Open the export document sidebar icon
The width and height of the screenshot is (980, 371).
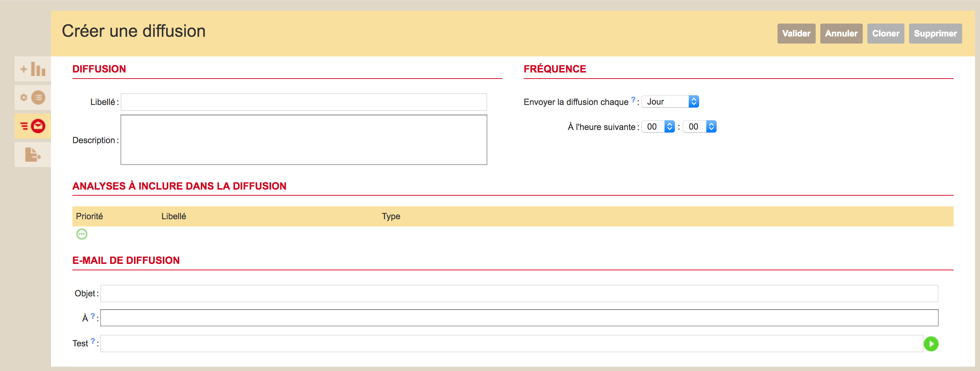[33, 155]
